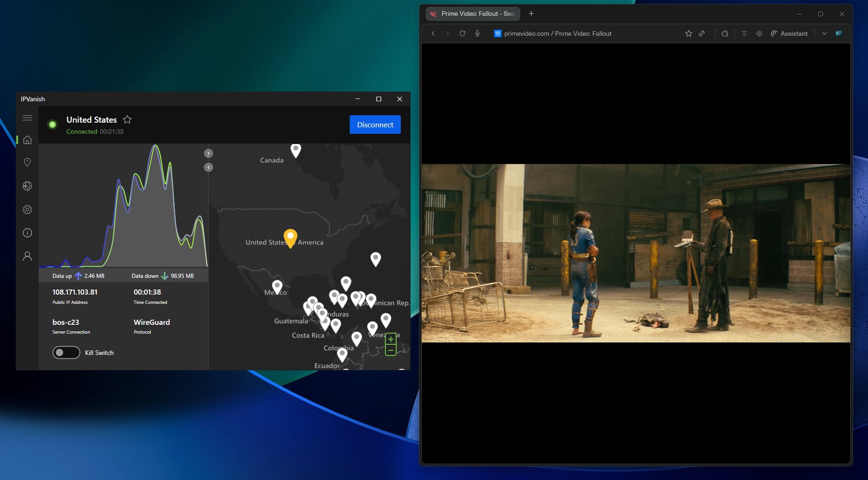
Task: Click the Data up 2.46 MB indicator
Action: 78,276
